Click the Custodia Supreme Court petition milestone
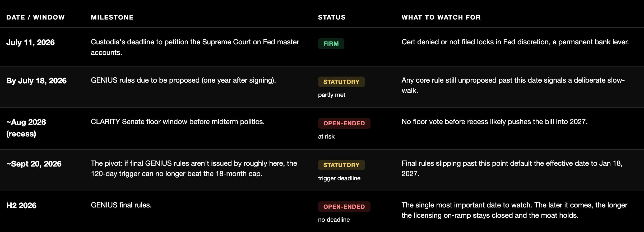The image size is (644, 232). pyautogui.click(x=195, y=47)
